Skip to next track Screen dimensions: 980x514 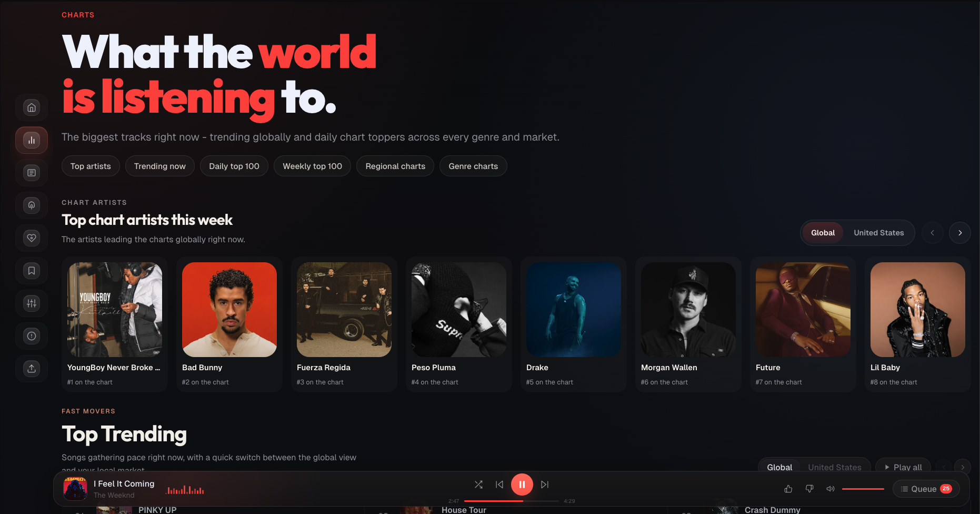[x=545, y=485]
